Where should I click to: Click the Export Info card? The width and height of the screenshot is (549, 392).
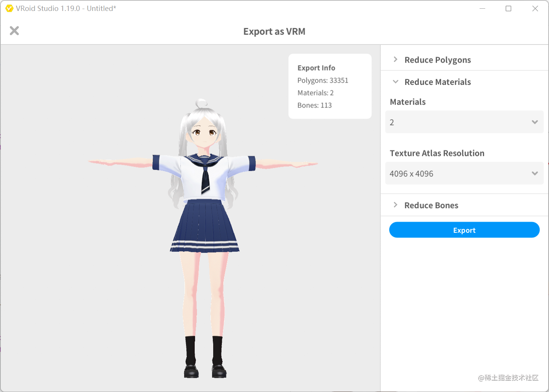[x=329, y=86]
